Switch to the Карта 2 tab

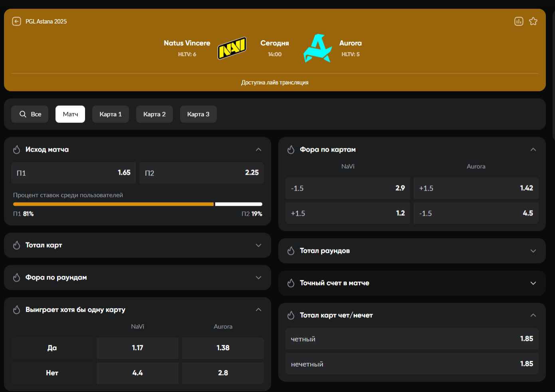tap(155, 114)
